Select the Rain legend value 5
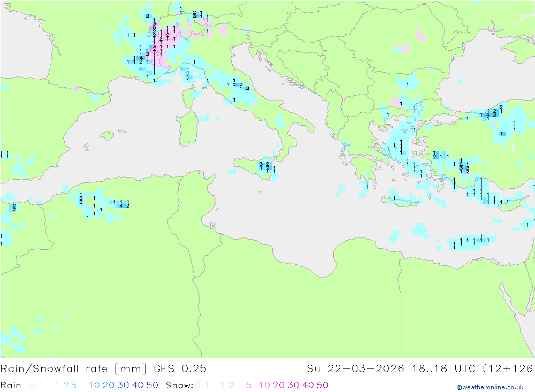 [73, 385]
